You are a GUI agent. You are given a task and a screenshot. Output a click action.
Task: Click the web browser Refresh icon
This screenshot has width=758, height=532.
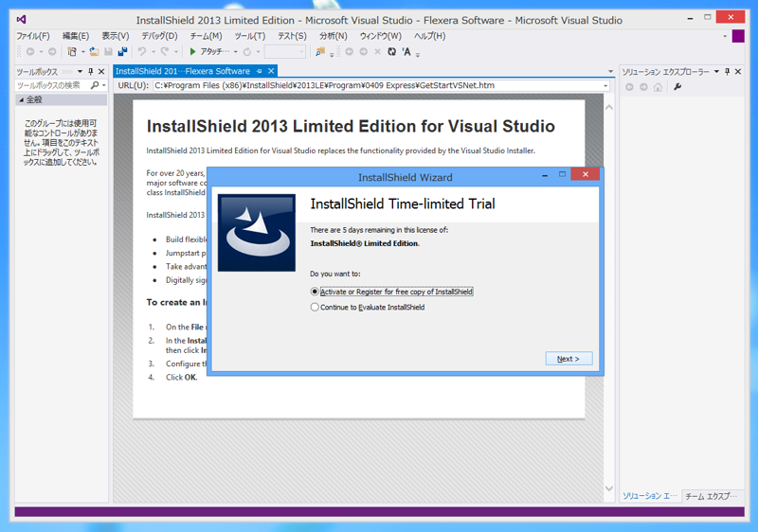pos(391,52)
